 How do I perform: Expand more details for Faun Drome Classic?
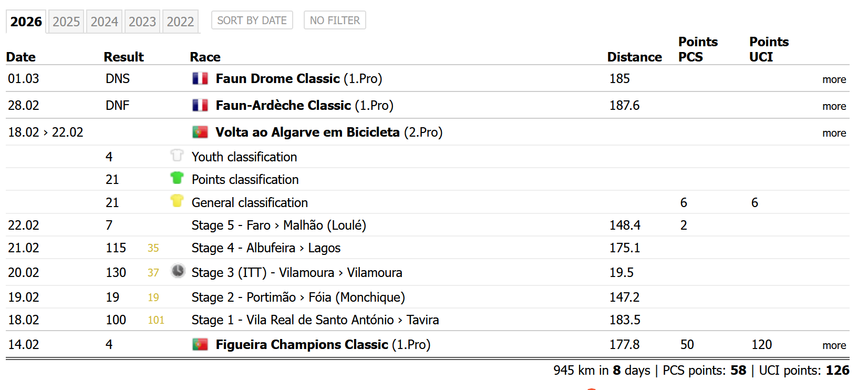pos(834,79)
